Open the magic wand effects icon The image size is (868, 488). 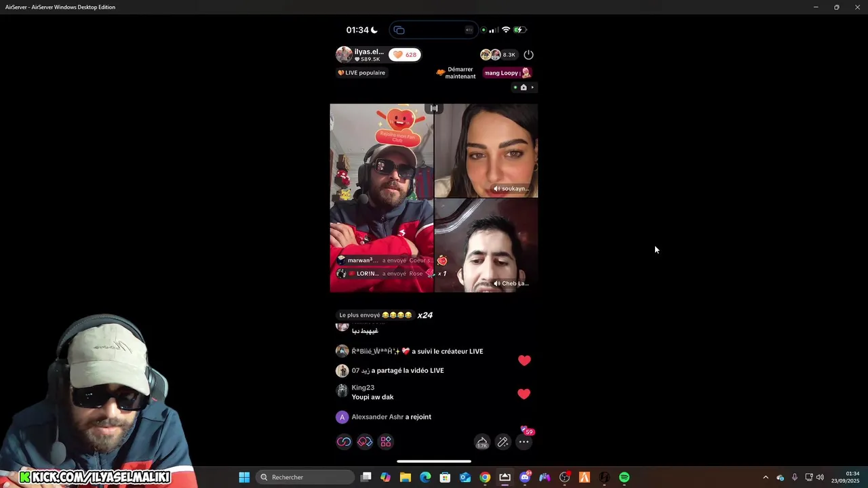point(502,442)
